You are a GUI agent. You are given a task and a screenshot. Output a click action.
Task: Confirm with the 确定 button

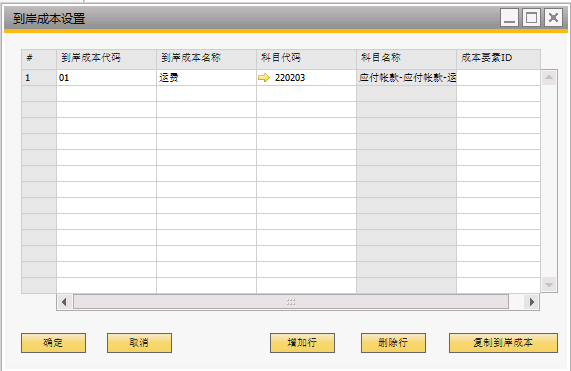[54, 343]
